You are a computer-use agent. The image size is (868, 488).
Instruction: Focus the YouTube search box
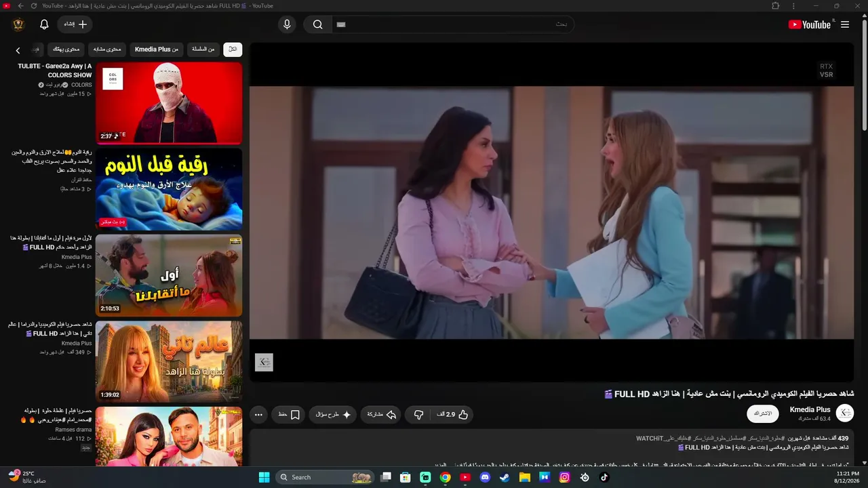click(x=452, y=24)
